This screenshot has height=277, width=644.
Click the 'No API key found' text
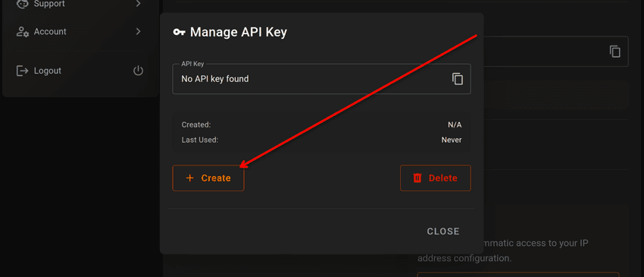click(x=215, y=79)
